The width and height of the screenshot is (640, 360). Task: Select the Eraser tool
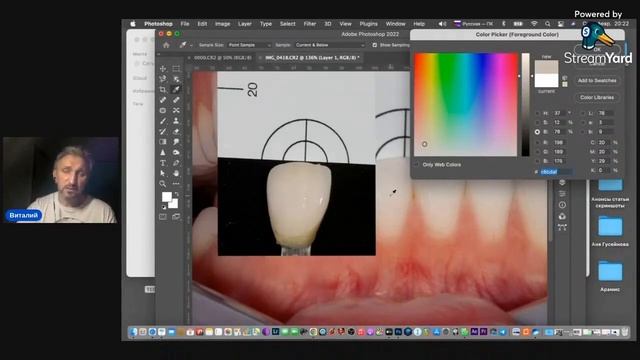point(176,131)
